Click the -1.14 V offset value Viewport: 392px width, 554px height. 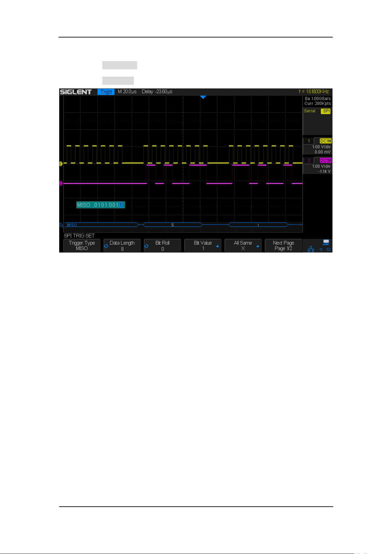coord(324,171)
